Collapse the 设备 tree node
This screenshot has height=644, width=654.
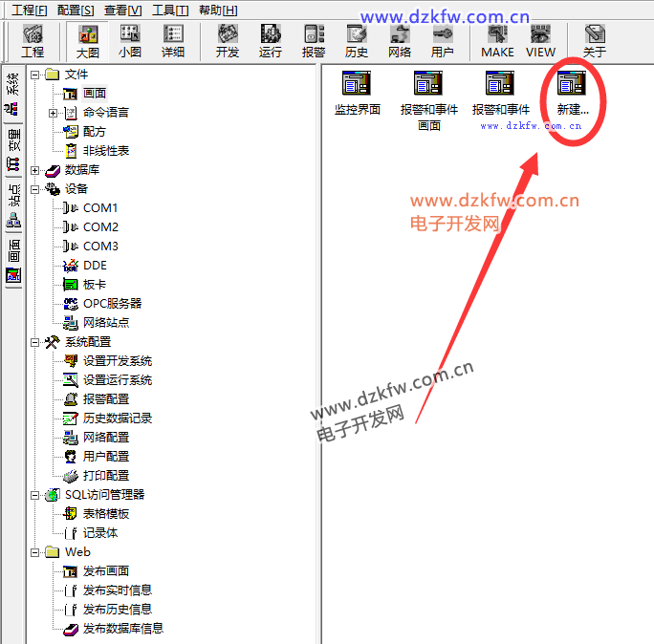(35, 189)
